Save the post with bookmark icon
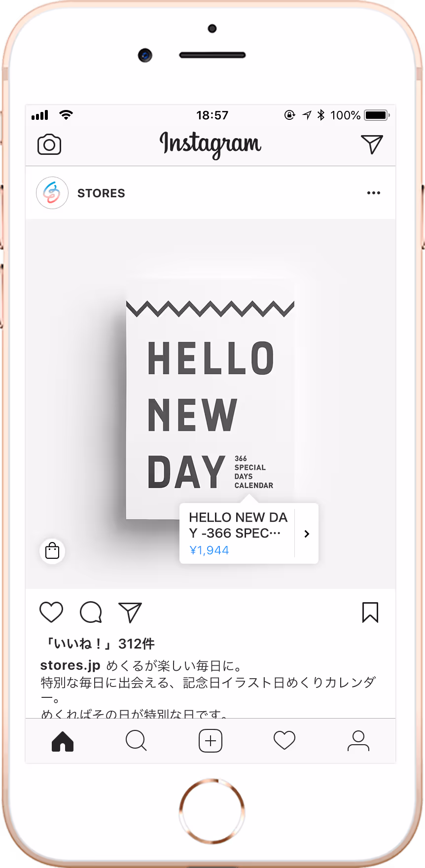This screenshot has height=868, width=425. [370, 612]
